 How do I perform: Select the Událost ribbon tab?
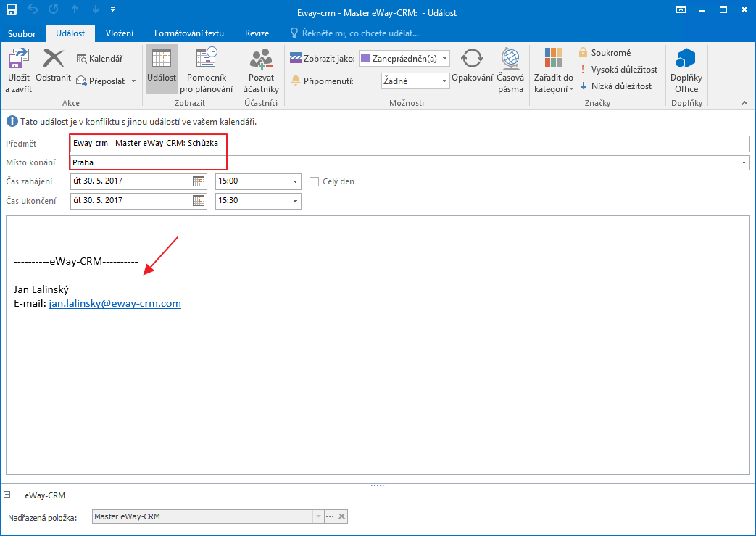tap(70, 33)
